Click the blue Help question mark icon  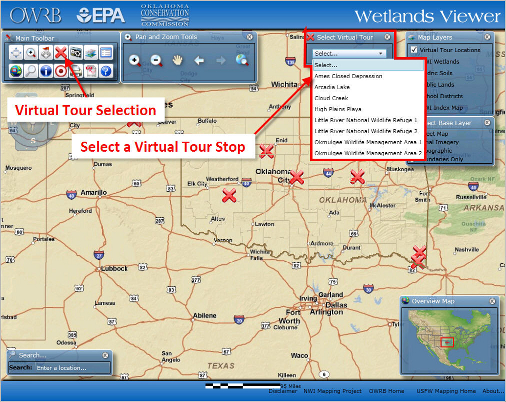coord(106,71)
